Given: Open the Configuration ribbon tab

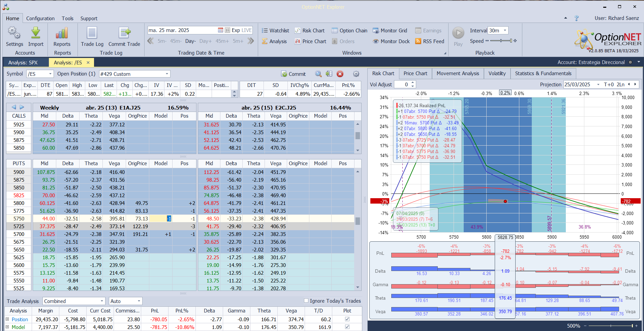Looking at the screenshot, I should 40,18.
